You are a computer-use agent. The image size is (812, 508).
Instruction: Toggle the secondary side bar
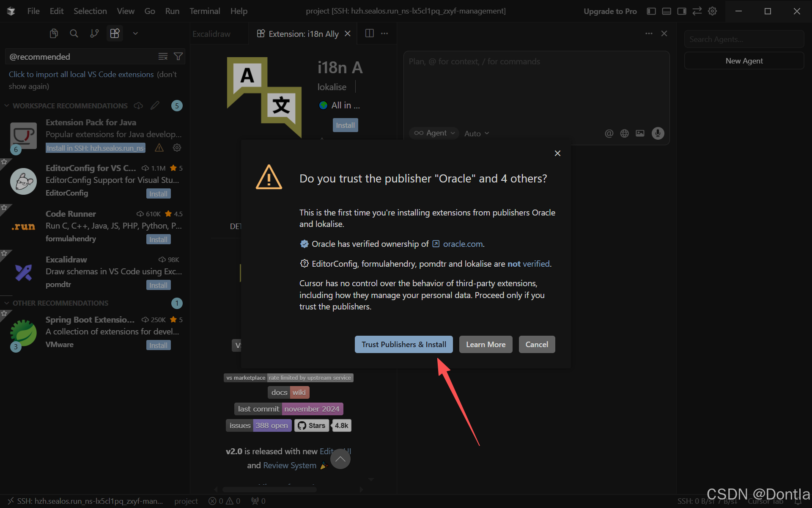coord(682,11)
